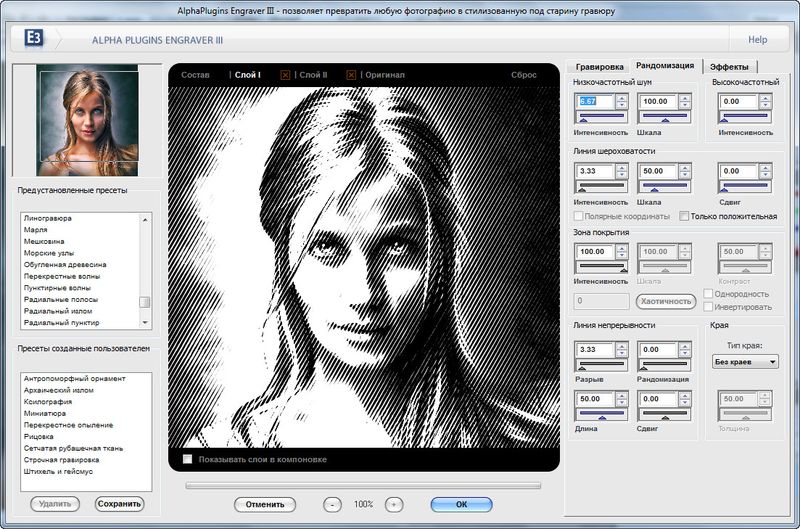Viewport: 800px width, 529px height.
Task: Increase coverage Интенсивность with stepper up arrow
Action: [621, 248]
